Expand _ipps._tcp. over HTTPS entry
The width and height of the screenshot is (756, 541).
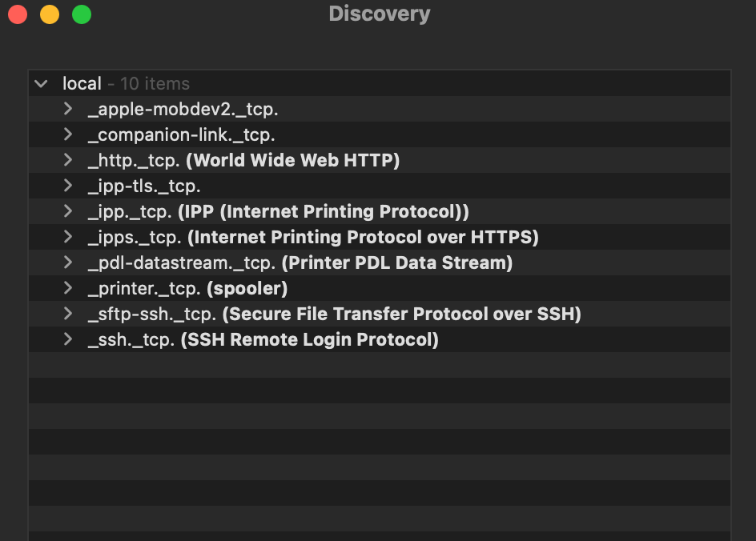tap(68, 237)
